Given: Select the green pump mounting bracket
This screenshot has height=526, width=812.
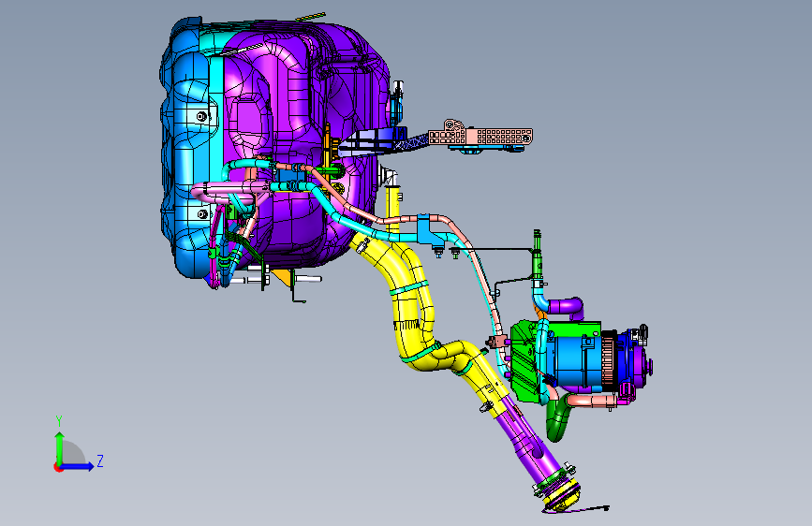Looking at the screenshot, I should [x=525, y=362].
